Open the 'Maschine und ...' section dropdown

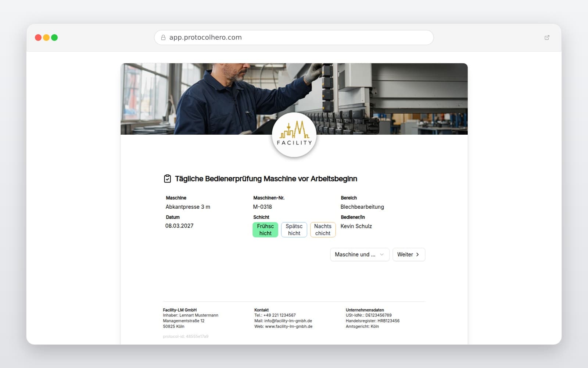click(359, 255)
